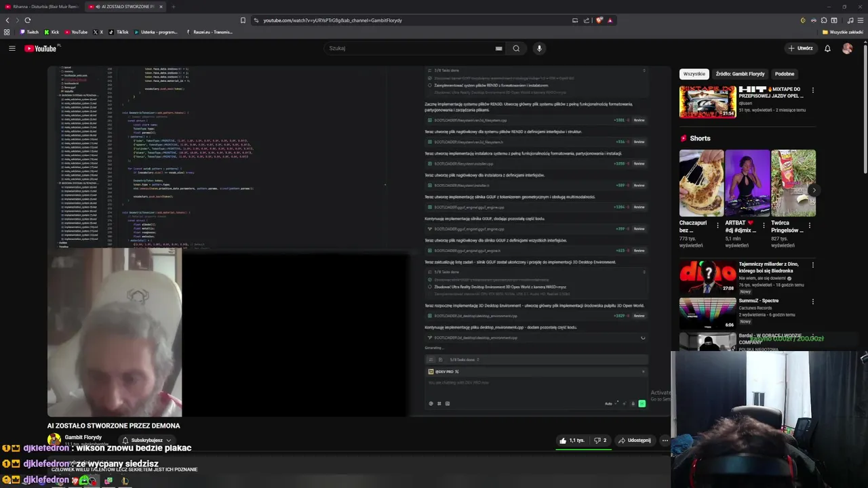Open options menu for the MIXTAPE video

(812, 90)
